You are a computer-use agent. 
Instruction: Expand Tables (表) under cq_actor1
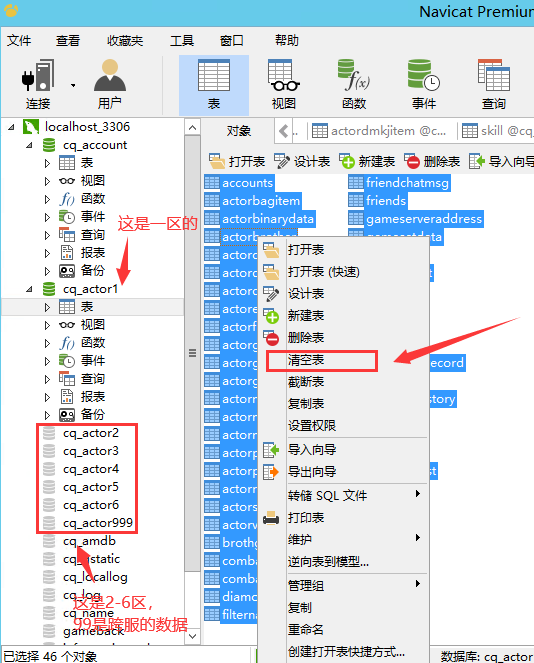[x=47, y=307]
